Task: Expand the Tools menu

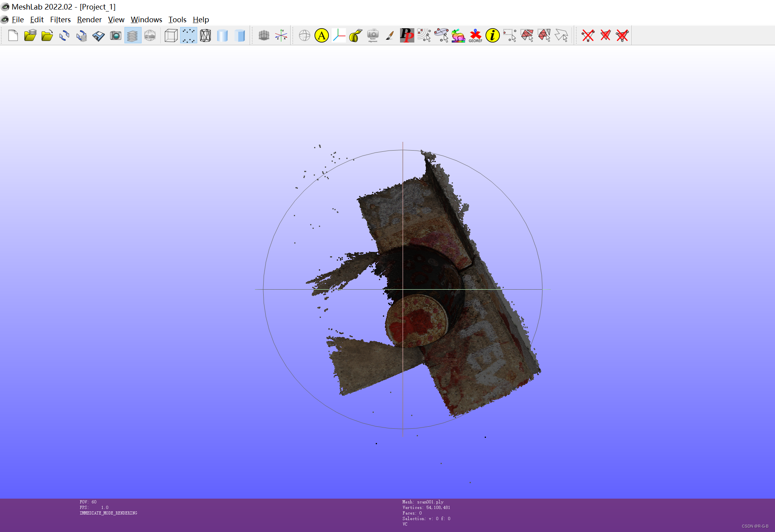Action: (177, 19)
